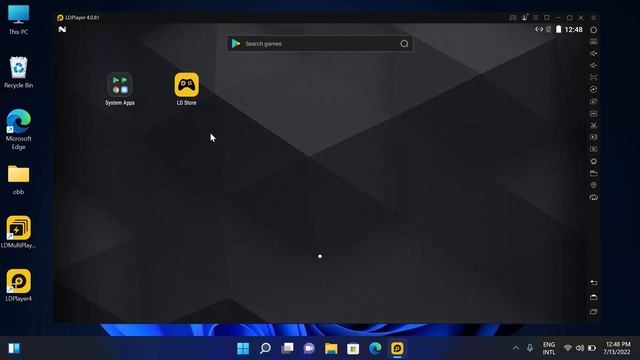Open File Explorer from the taskbar

331,348
